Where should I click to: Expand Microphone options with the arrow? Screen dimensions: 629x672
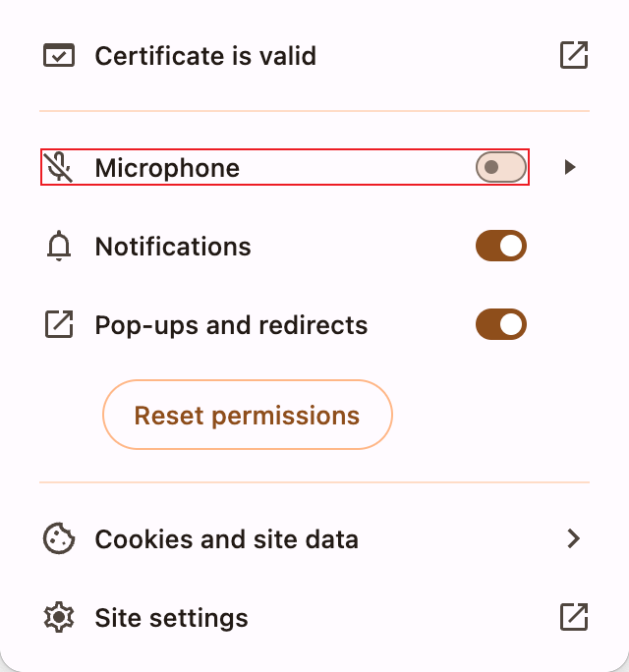[x=570, y=168]
